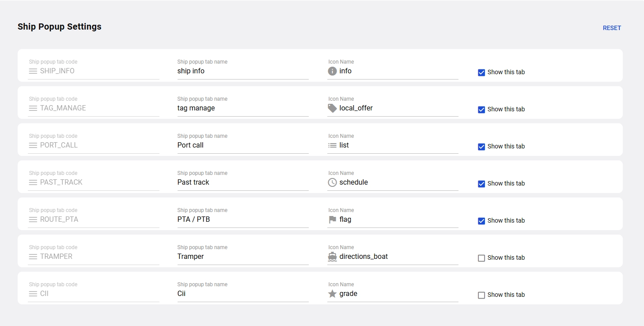Click the 'tag manage' tab name field
Screen dimensions: 644x326
pos(242,108)
